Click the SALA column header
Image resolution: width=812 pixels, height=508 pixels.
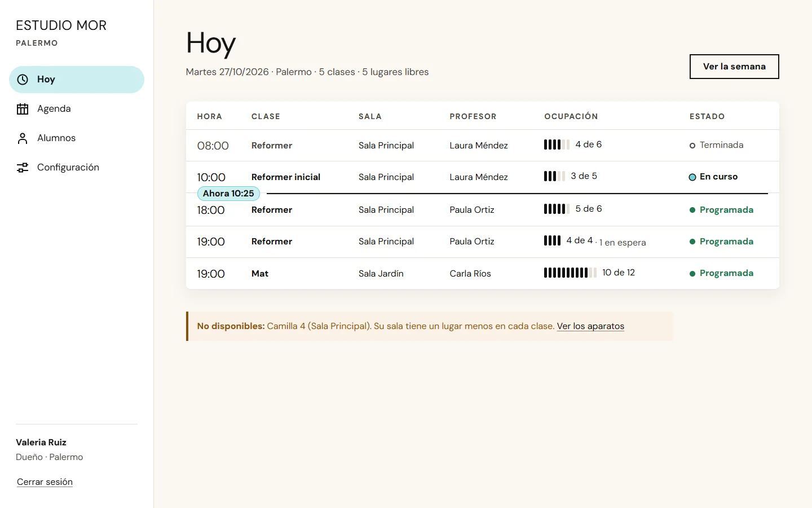(370, 116)
